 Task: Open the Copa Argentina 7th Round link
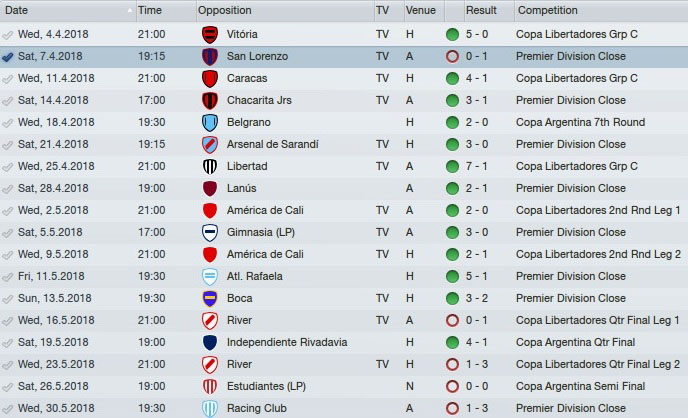point(580,122)
